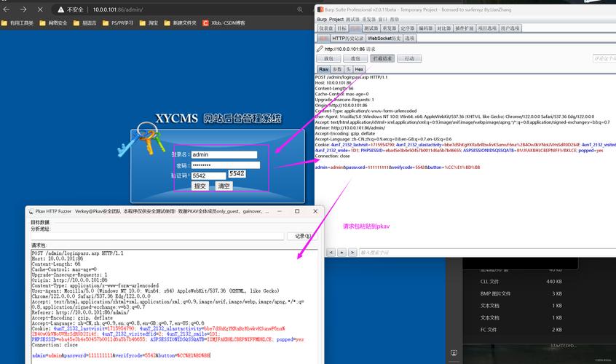
Task: Open the Xlbb.-CSDN博客 bookmark
Action: tap(224, 23)
